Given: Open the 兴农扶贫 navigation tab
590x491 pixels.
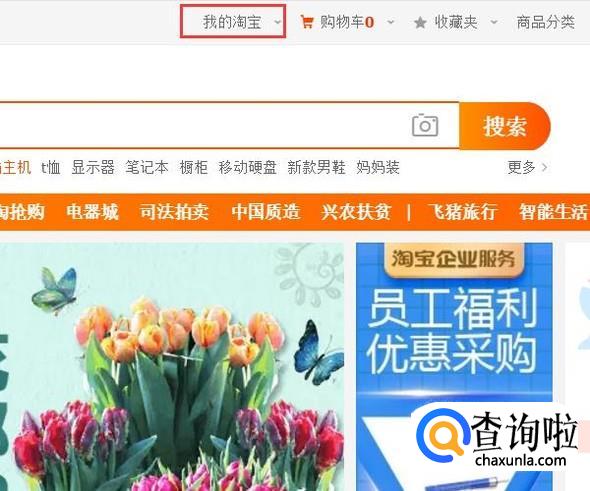Looking at the screenshot, I should click(356, 211).
